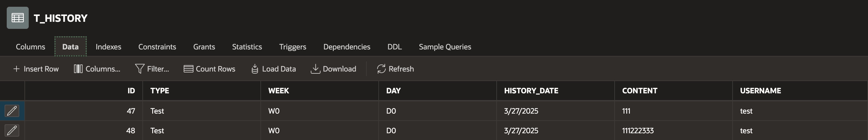Click the Count Rows icon
The image size is (868, 140).
(x=188, y=69)
